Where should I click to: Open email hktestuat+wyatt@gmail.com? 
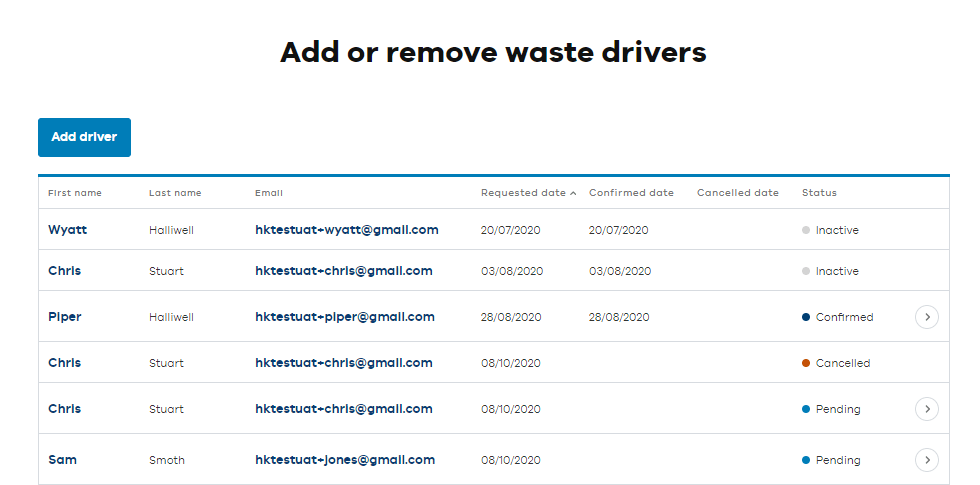click(x=347, y=230)
